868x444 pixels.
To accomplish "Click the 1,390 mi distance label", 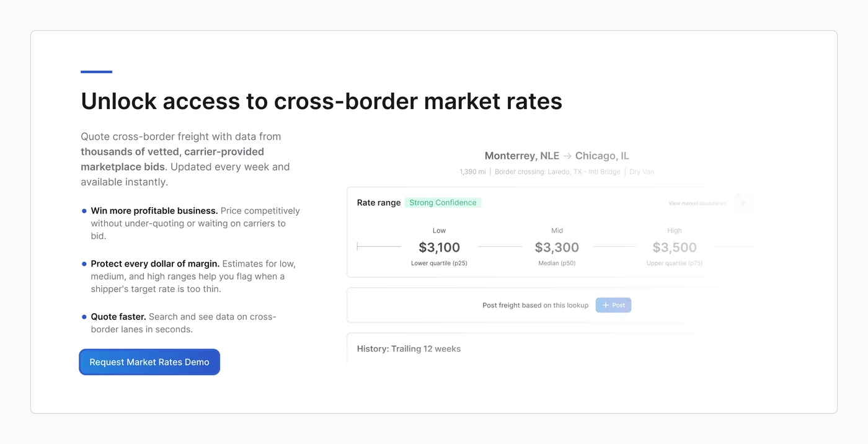I will click(472, 172).
